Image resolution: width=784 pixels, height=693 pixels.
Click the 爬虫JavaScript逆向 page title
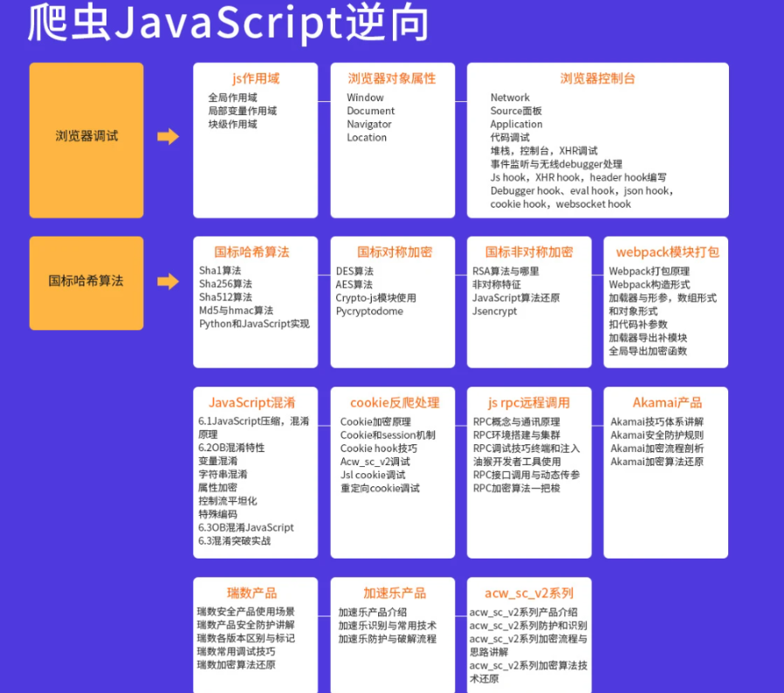click(x=229, y=23)
